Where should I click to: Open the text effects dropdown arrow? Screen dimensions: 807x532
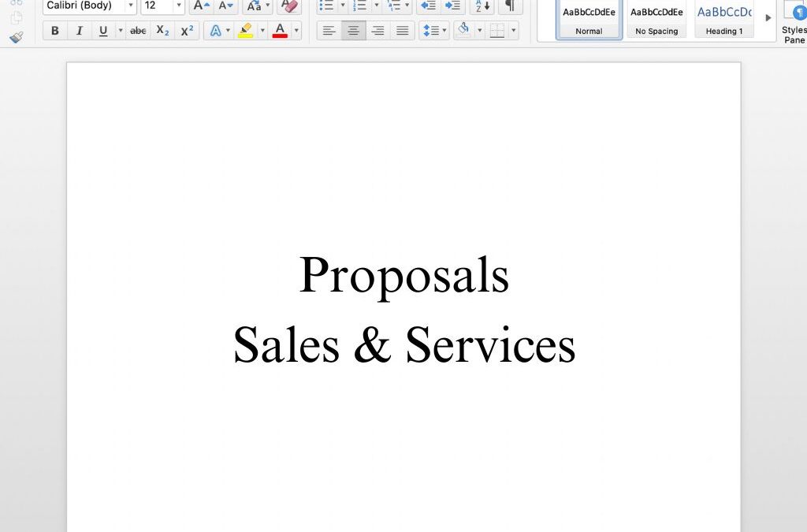[x=228, y=31]
